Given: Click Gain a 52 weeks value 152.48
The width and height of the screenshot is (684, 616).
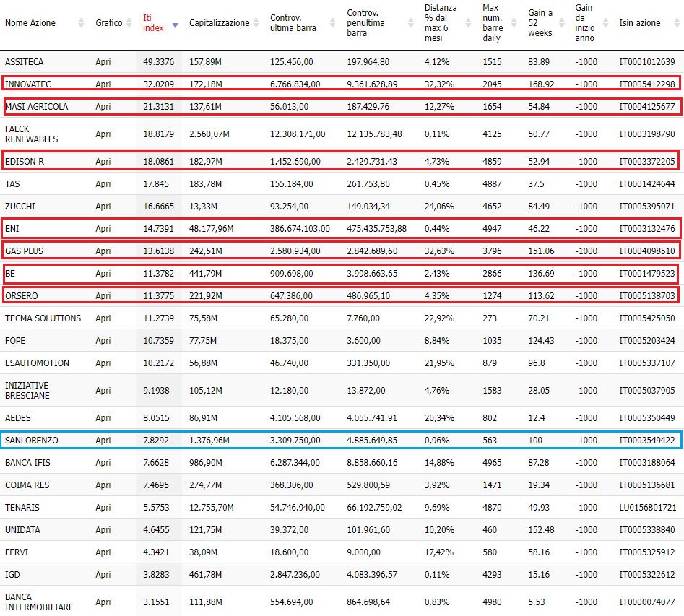Looking at the screenshot, I should (x=542, y=529).
